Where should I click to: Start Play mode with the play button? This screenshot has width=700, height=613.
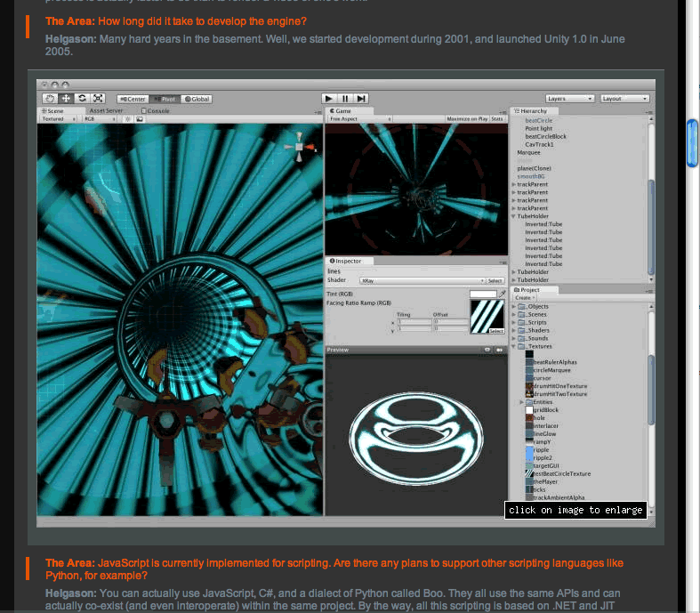(329, 98)
